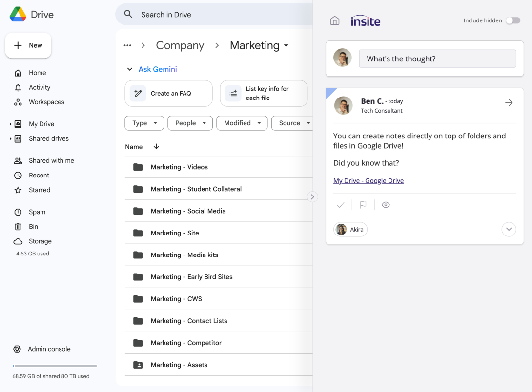Image resolution: width=532 pixels, height=392 pixels.
Task: Open the My Drive - Google Drive link
Action: coord(368,180)
